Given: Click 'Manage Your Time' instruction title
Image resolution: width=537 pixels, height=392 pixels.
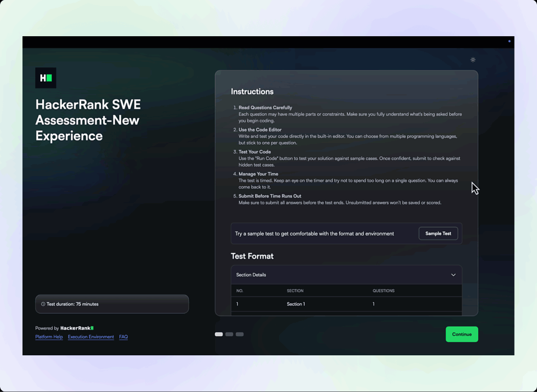Looking at the screenshot, I should (258, 174).
